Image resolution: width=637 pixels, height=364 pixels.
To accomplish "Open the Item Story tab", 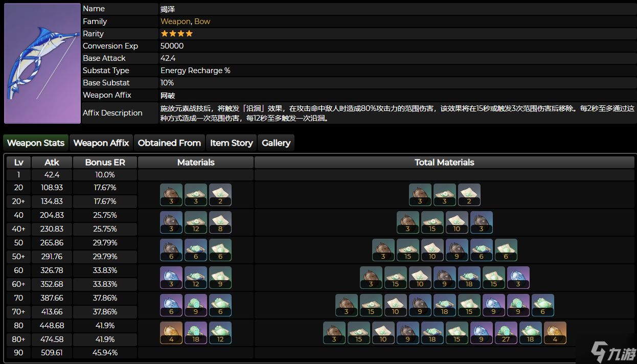I will click(x=232, y=143).
